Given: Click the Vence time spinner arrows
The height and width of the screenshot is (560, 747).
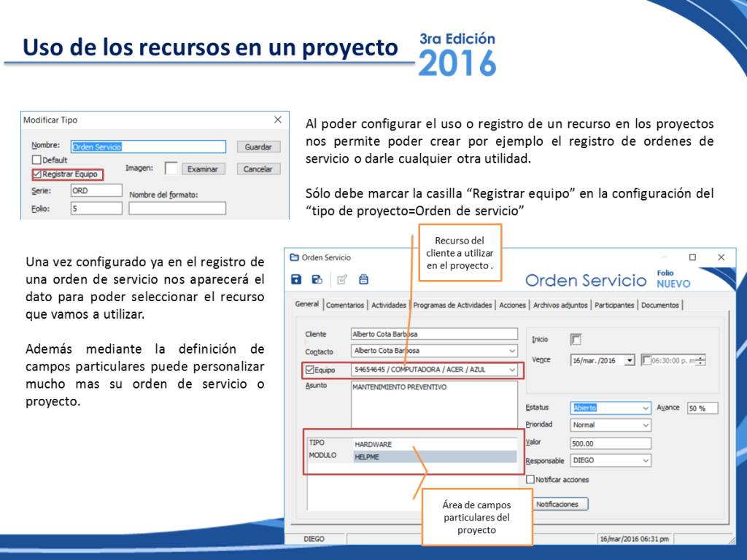Looking at the screenshot, I should 701,360.
